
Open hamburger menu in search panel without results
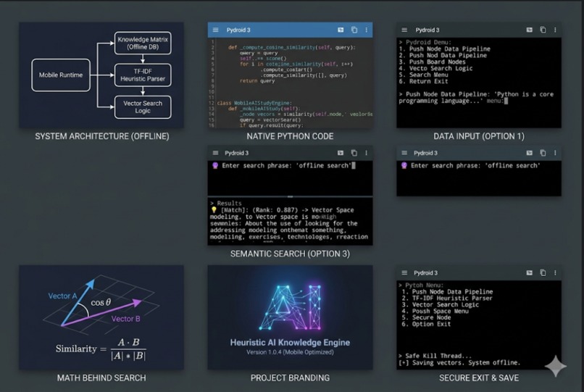[404, 153]
